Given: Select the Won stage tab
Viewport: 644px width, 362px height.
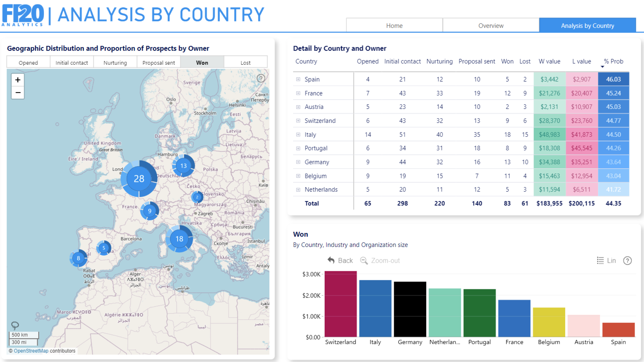Looking at the screenshot, I should tap(202, 62).
